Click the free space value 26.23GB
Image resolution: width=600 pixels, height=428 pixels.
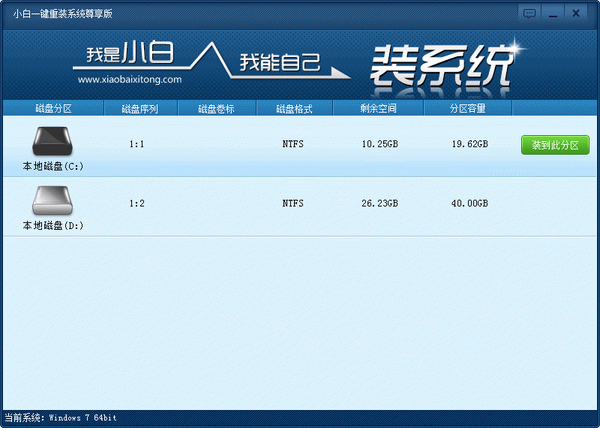tap(380, 203)
